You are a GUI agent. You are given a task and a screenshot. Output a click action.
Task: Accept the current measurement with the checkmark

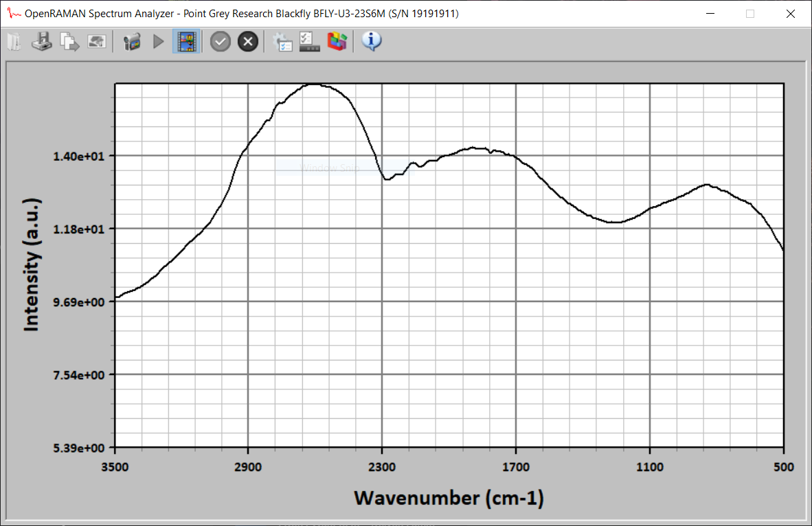(x=220, y=41)
